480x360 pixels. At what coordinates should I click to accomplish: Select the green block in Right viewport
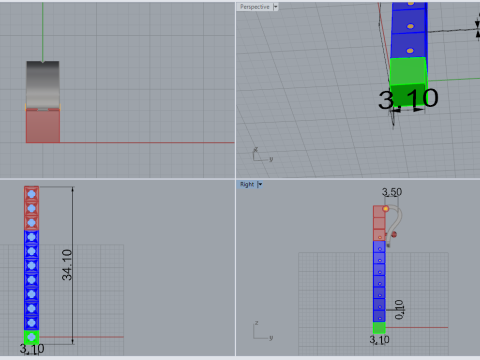point(379,328)
